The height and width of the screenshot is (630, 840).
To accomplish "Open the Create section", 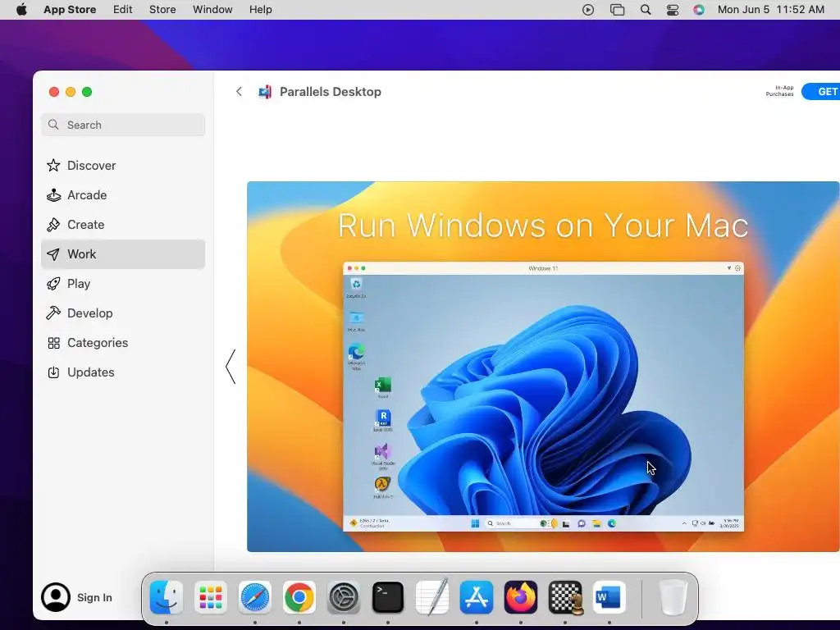I will click(123, 225).
